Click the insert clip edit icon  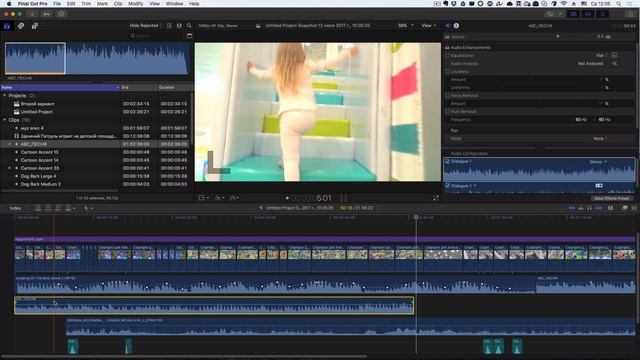48,208
